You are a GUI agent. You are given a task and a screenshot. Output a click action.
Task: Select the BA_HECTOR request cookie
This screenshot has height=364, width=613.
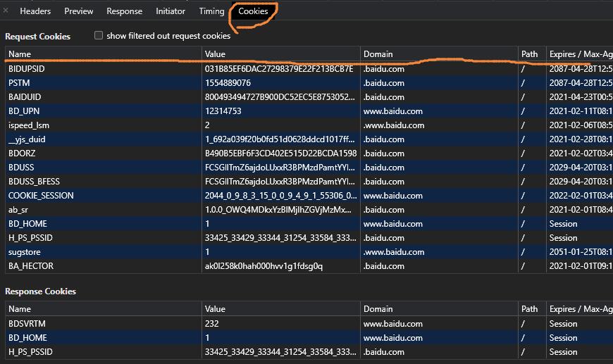pyautogui.click(x=31, y=266)
